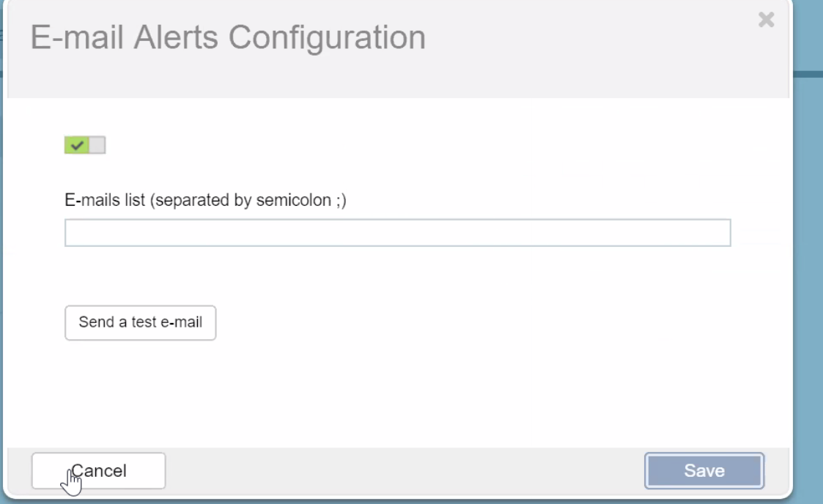Click the white Cancel button in the footer

[98, 470]
